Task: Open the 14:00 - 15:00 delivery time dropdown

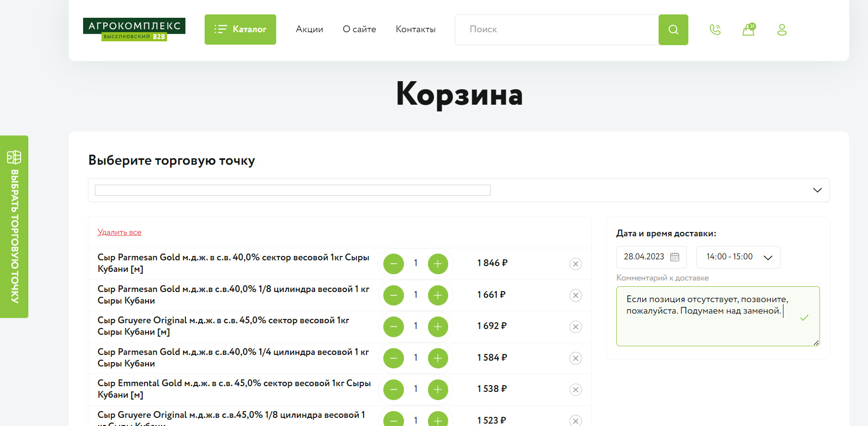Action: click(x=738, y=257)
